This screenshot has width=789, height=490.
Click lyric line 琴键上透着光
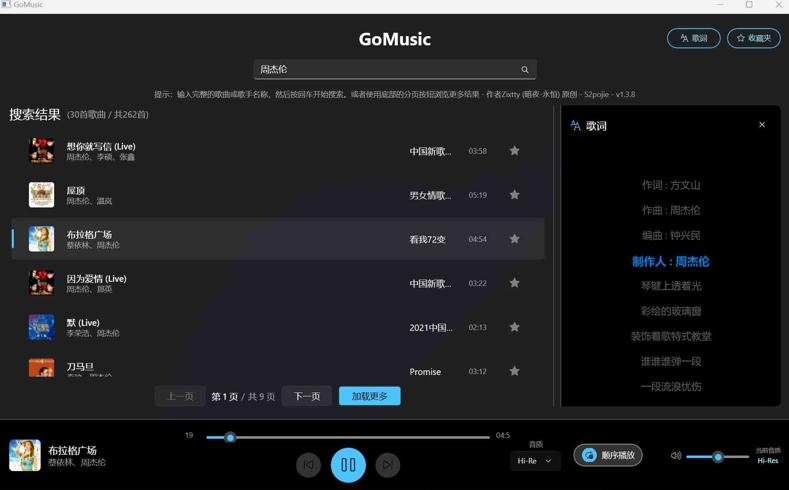pos(671,286)
